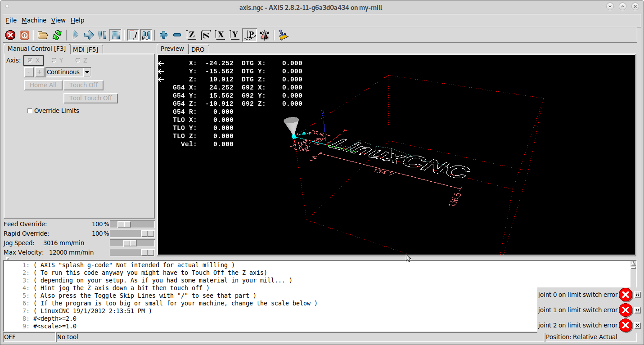Open the Help menu
This screenshot has height=345, width=644.
(x=77, y=20)
